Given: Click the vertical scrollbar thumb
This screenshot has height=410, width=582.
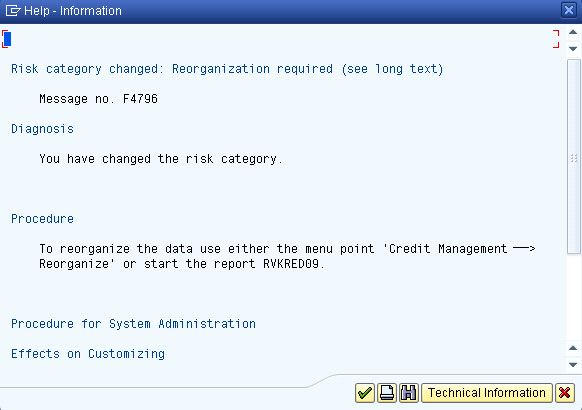Looking at the screenshot, I should [573, 157].
